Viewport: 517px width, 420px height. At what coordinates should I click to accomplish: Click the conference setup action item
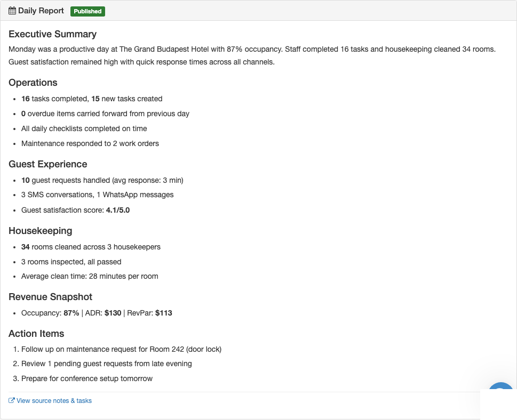coord(87,378)
